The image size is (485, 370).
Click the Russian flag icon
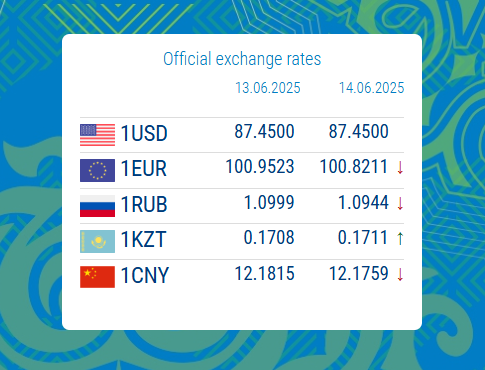tap(97, 206)
